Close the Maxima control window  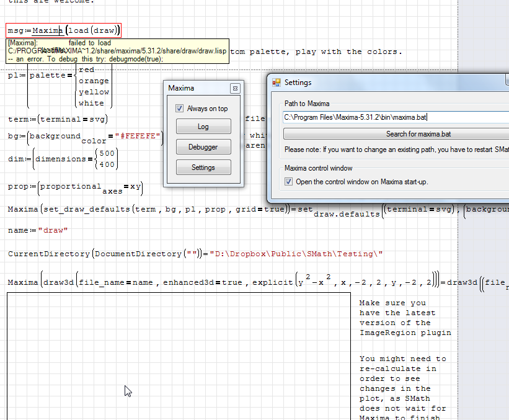tap(234, 89)
